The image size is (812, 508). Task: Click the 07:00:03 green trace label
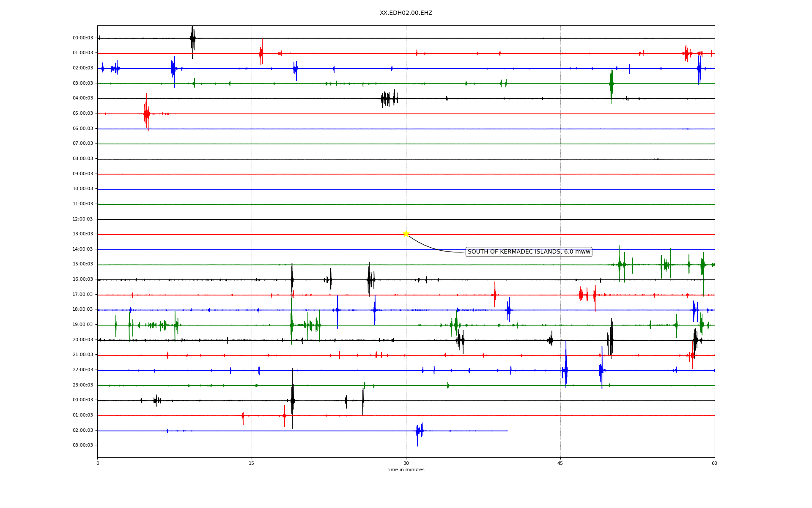click(x=82, y=144)
